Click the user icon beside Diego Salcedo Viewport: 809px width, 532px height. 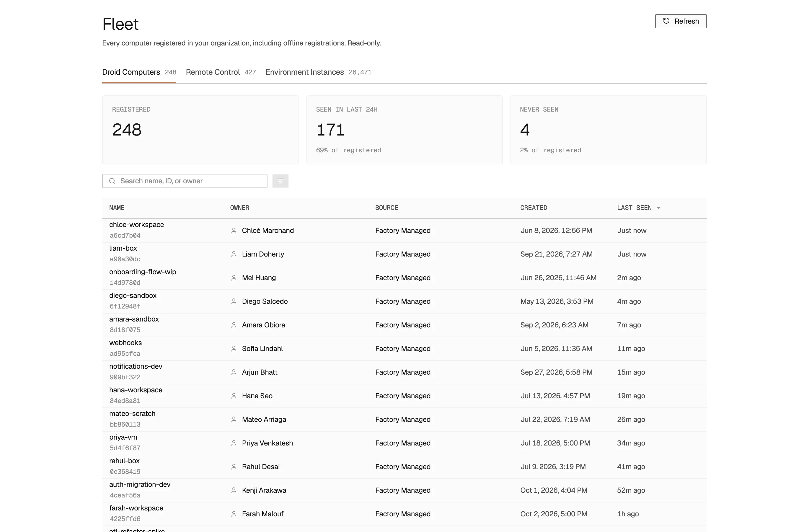point(234,301)
